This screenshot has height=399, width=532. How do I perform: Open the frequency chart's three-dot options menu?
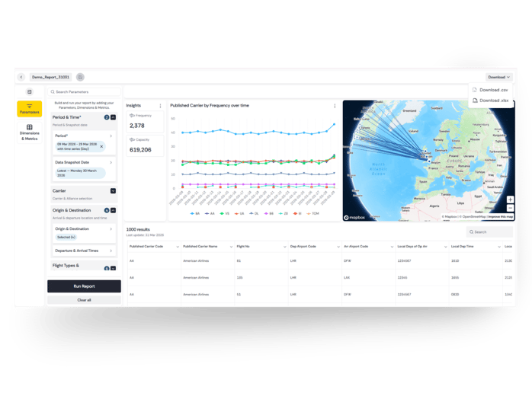tap(335, 106)
